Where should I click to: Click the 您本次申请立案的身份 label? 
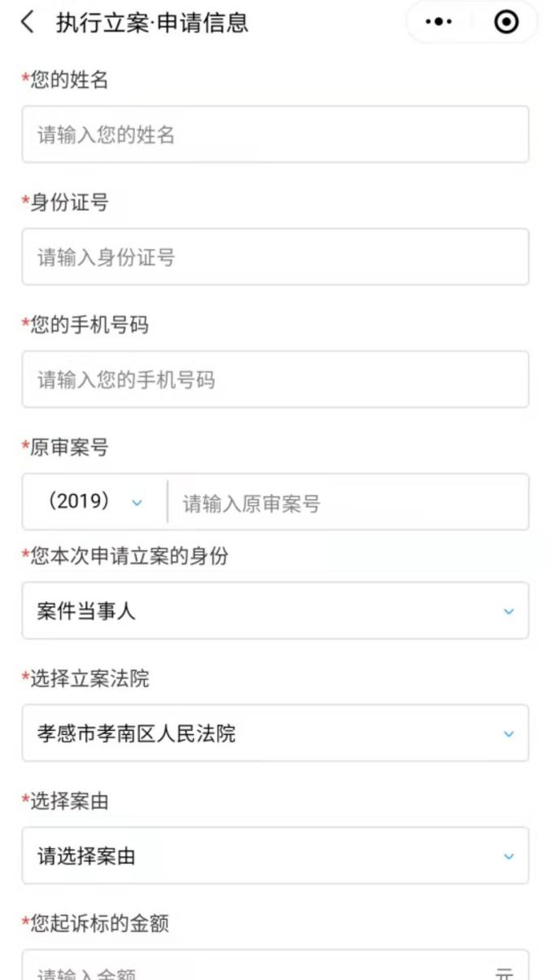click(129, 557)
